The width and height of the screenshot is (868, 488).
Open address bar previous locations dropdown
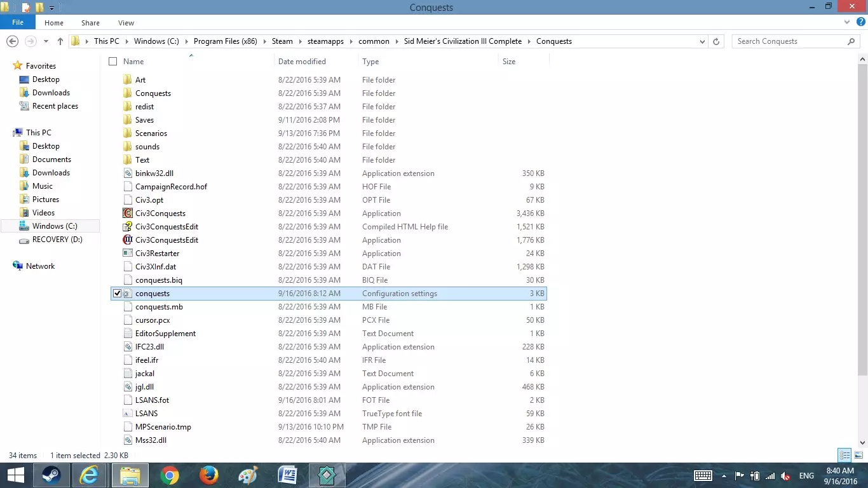[x=702, y=41]
